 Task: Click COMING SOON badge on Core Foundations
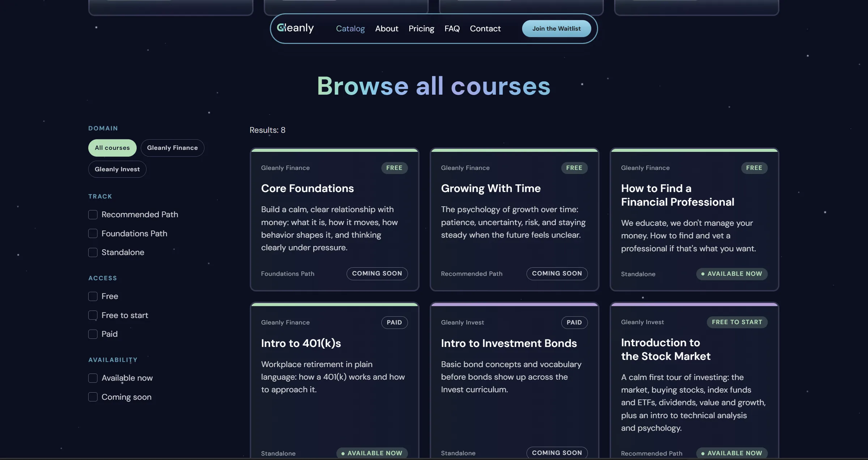[377, 274]
